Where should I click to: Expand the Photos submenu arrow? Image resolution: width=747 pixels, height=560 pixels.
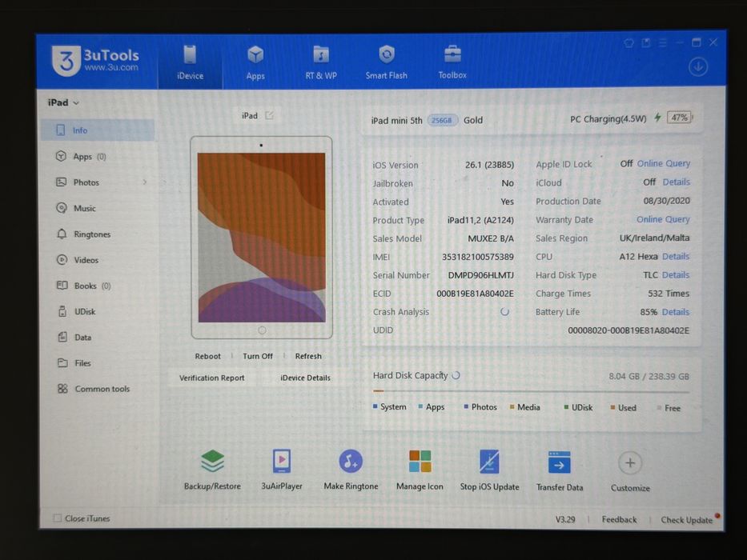145,182
